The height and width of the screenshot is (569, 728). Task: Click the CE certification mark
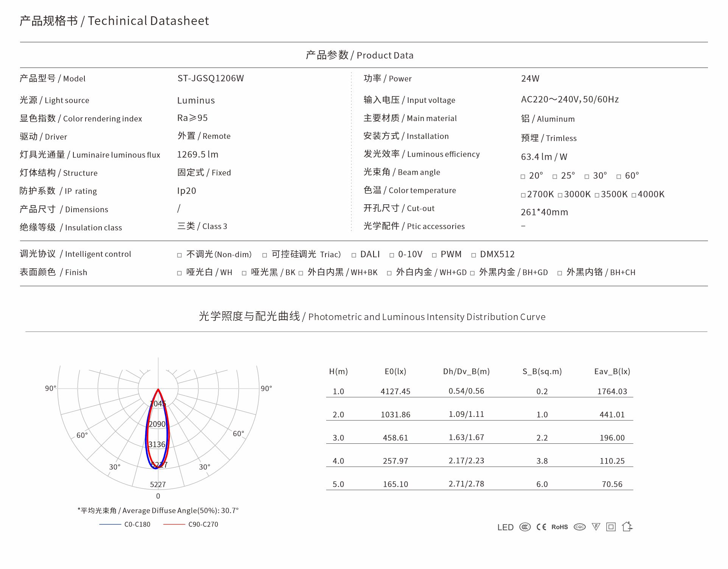tap(541, 527)
